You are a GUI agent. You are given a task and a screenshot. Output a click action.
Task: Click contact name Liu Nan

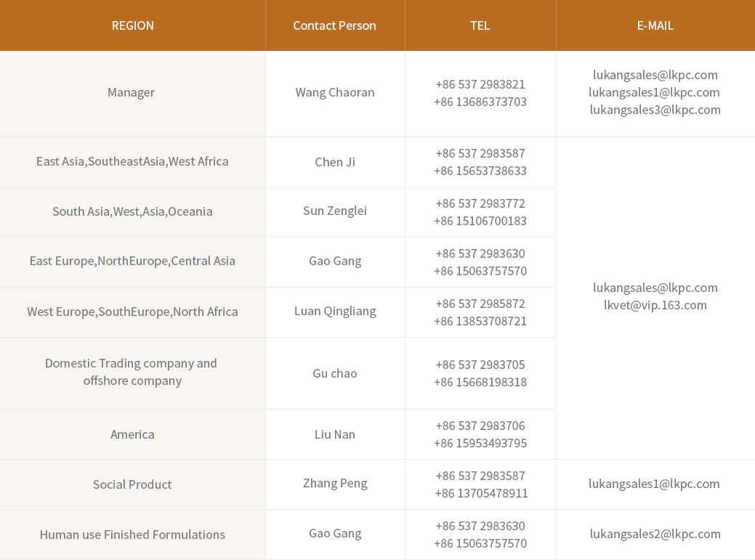(335, 434)
